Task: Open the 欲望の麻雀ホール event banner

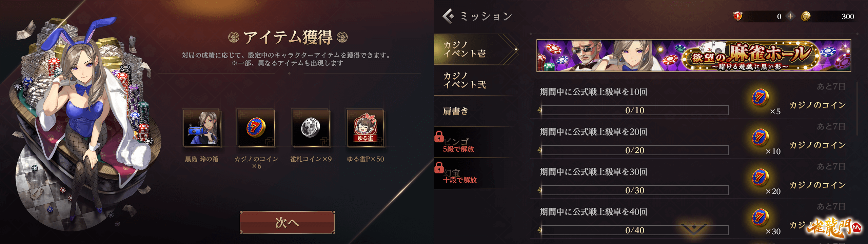Action: [693, 56]
